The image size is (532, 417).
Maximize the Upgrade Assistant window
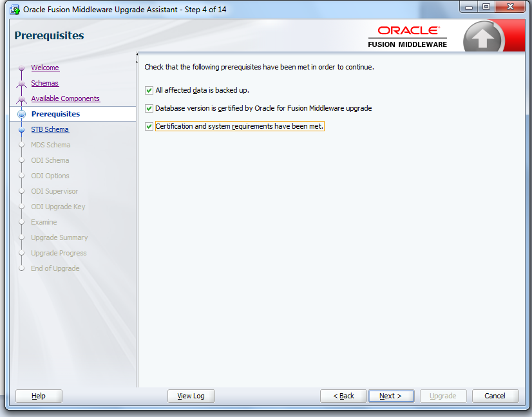coord(486,7)
